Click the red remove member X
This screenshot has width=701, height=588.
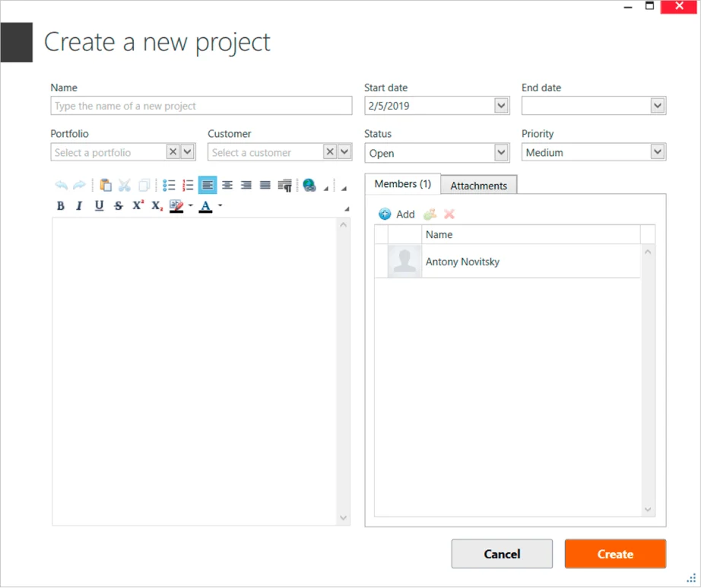click(x=449, y=215)
